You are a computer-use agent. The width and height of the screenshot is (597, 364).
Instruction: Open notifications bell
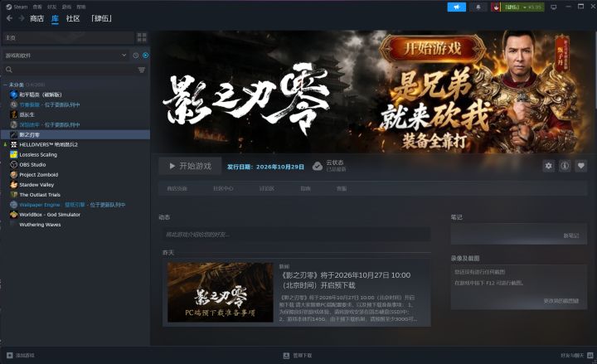pos(478,7)
